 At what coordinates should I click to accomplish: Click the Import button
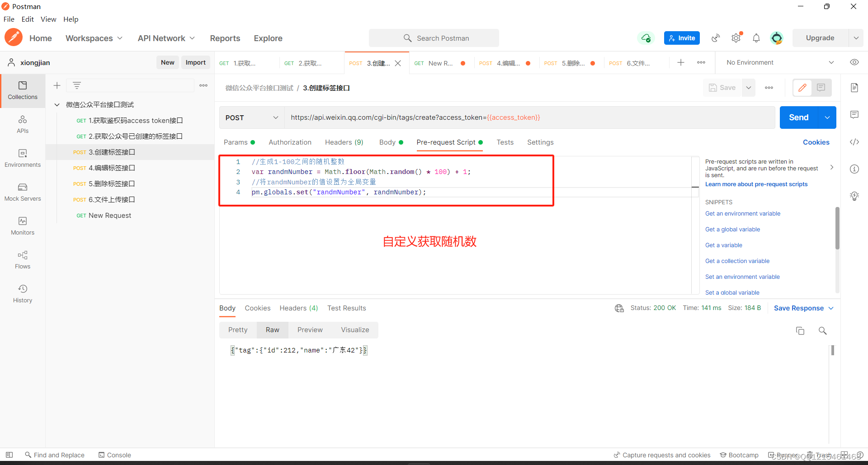(x=196, y=62)
